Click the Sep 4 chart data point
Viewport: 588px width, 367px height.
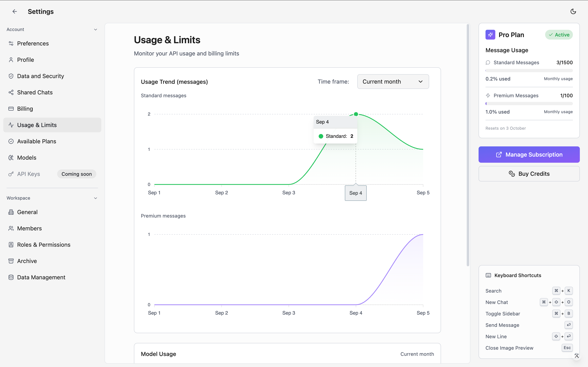click(x=356, y=114)
